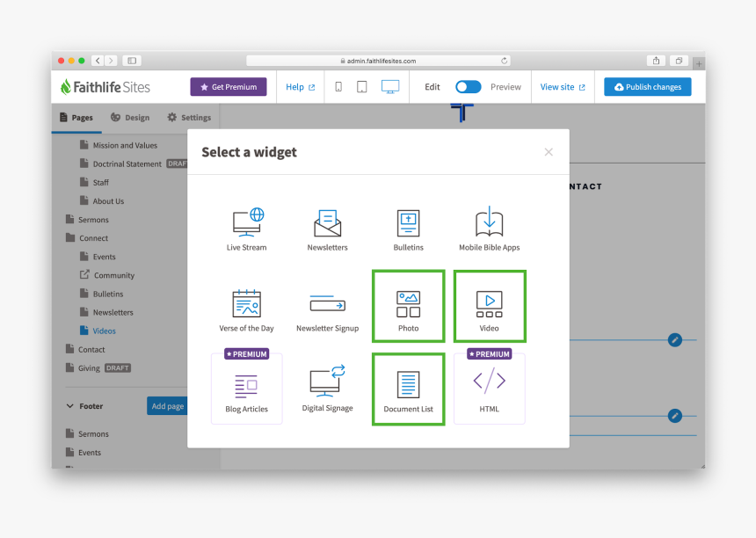Image resolution: width=756 pixels, height=538 pixels.
Task: Choose the Digital Signage widget
Action: coord(327,389)
